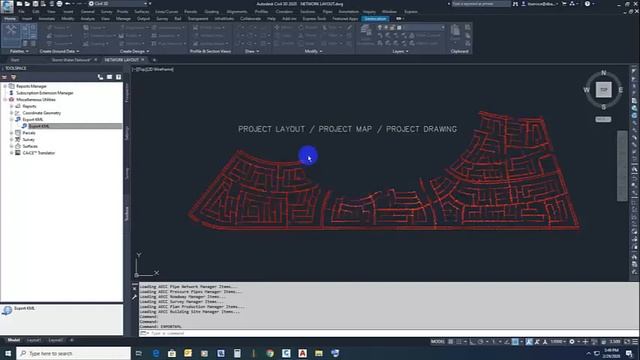Toggle grid display in status bar

(x=451, y=342)
